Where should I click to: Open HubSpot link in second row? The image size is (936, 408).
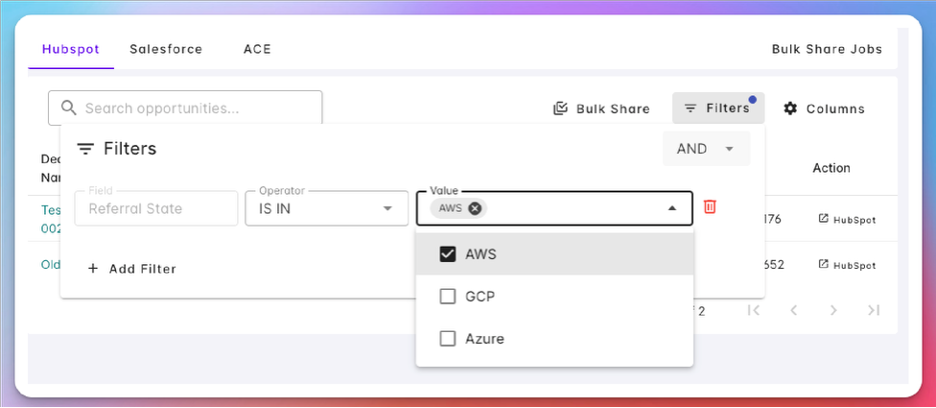[846, 265]
